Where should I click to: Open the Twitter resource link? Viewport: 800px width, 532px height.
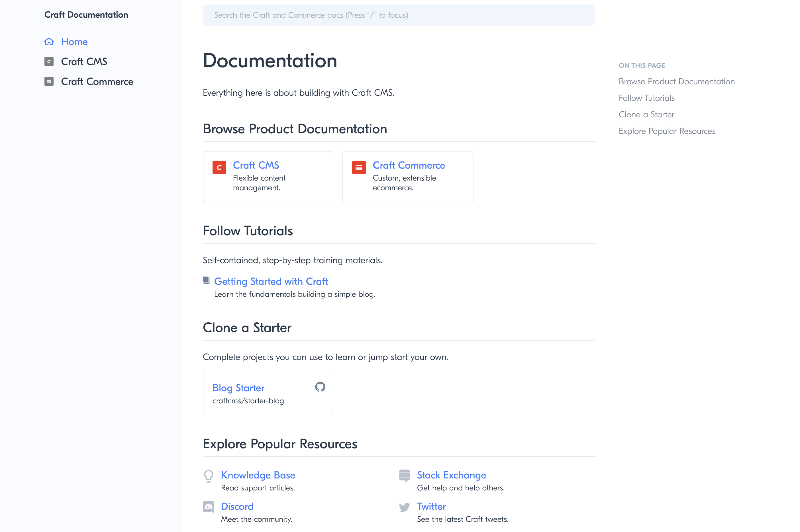tap(431, 506)
